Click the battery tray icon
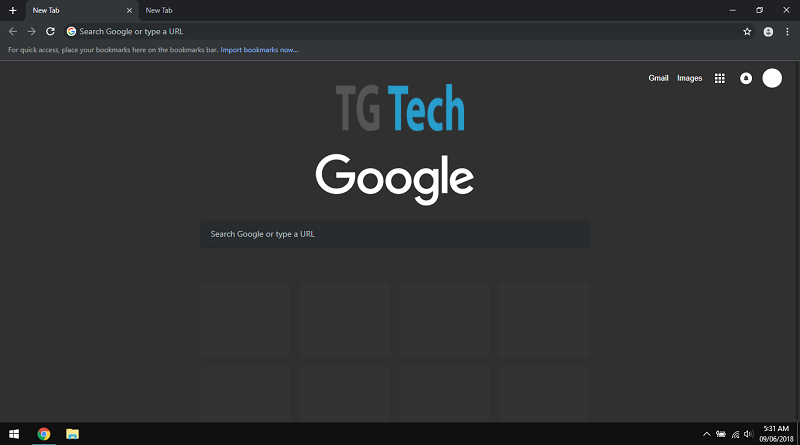 (720, 434)
